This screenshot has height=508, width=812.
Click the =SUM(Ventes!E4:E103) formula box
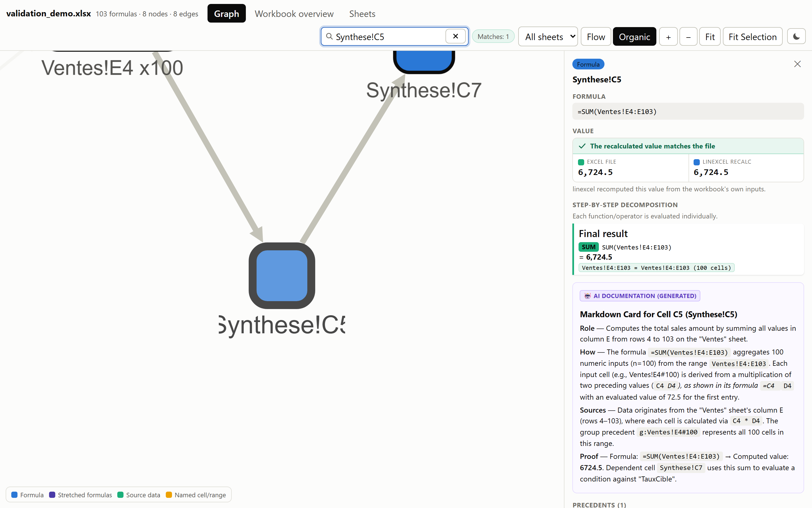pyautogui.click(x=688, y=111)
